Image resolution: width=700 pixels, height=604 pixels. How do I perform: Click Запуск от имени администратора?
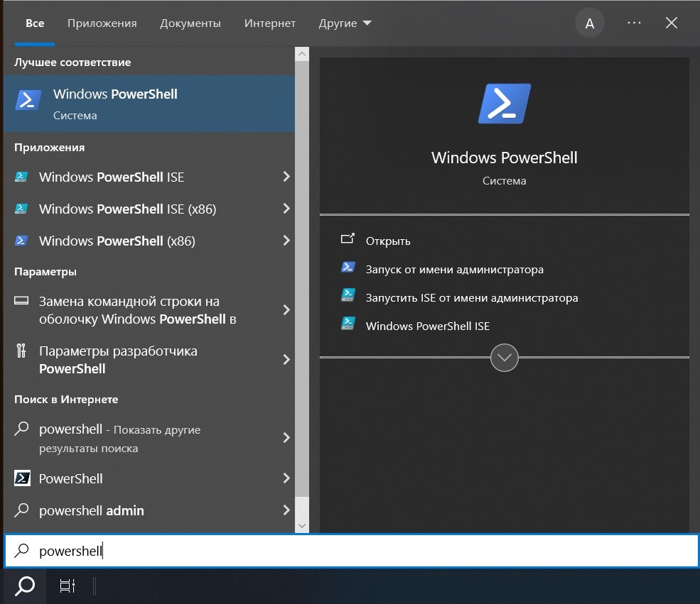[x=454, y=270]
